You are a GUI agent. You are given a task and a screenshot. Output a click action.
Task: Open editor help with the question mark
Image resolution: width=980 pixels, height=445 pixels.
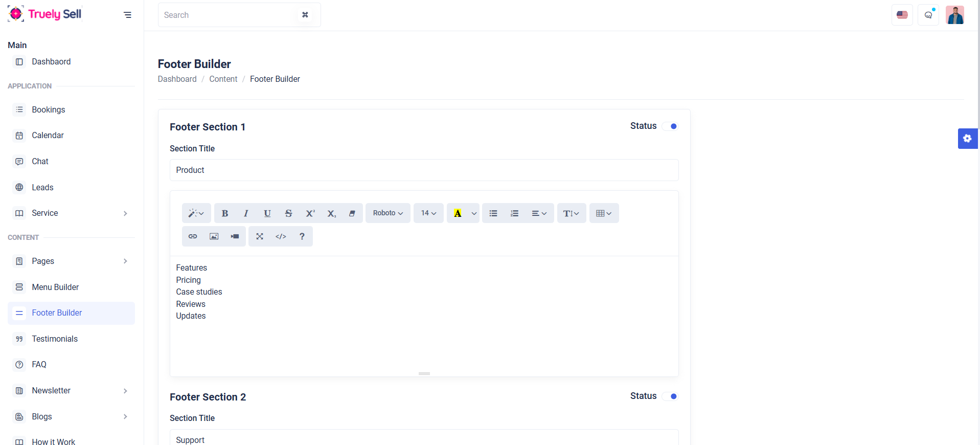click(x=302, y=236)
